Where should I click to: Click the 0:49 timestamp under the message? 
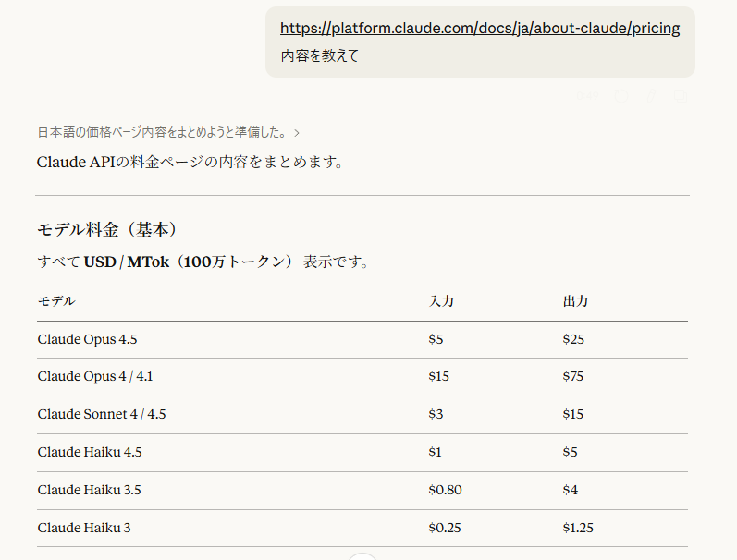(x=586, y=94)
